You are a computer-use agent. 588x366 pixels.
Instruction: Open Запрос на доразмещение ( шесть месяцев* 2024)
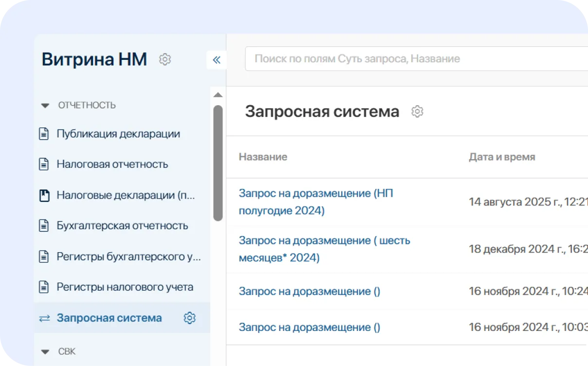324,249
